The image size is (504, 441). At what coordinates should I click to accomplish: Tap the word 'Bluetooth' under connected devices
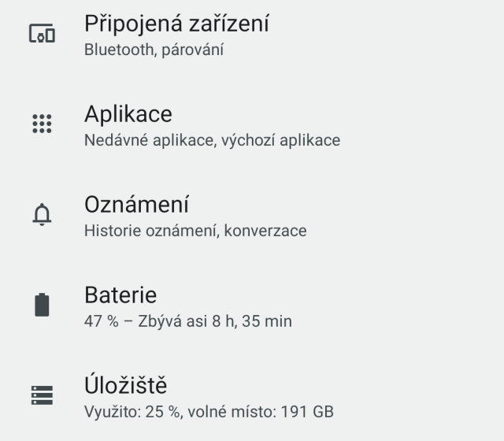click(x=119, y=50)
